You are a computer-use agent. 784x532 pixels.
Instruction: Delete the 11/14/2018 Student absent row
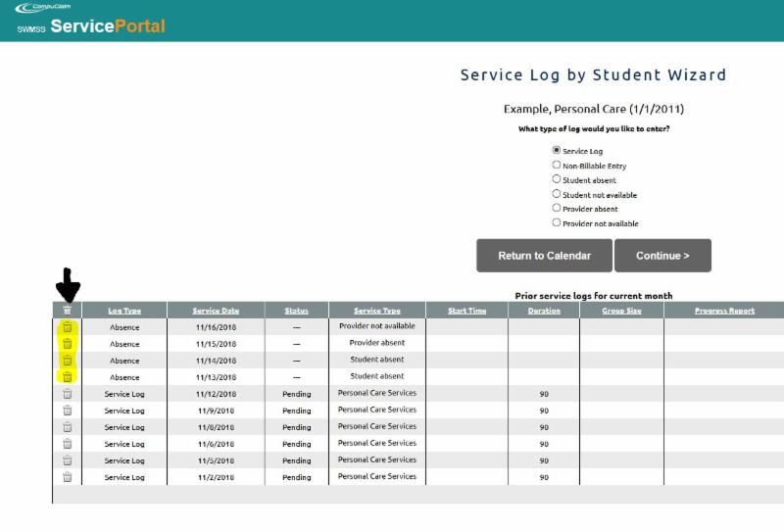point(67,361)
